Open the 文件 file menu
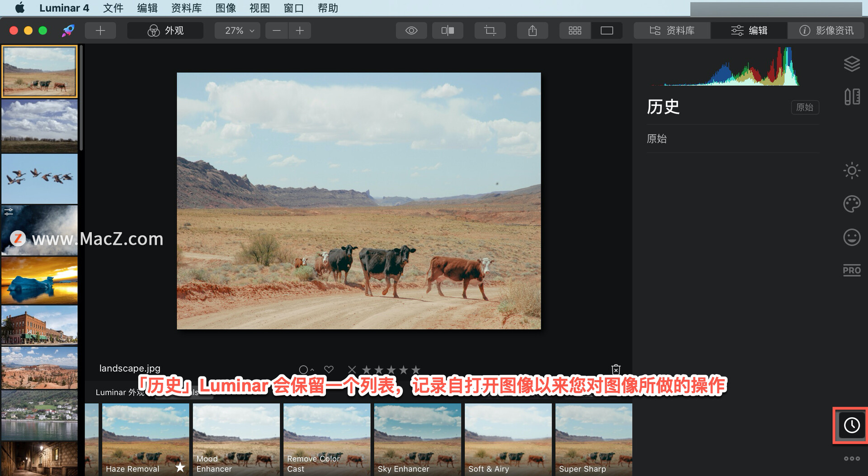This screenshot has width=868, height=476. click(x=113, y=8)
